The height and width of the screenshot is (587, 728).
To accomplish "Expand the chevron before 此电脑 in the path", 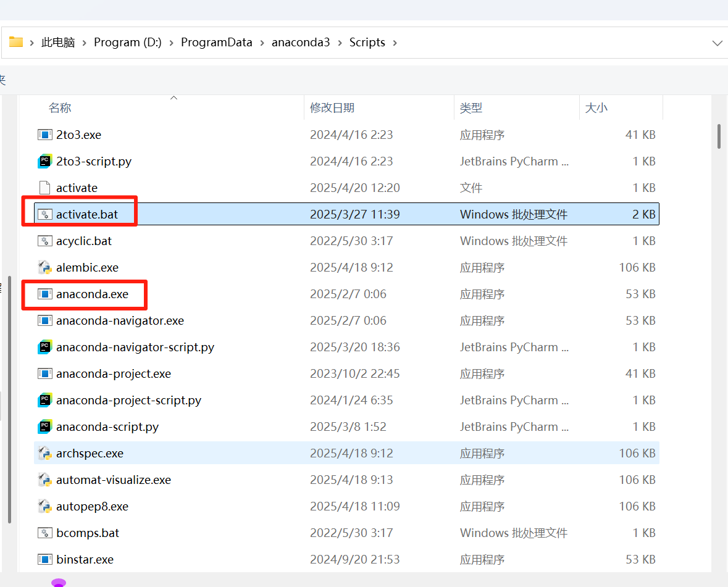I will click(x=31, y=43).
